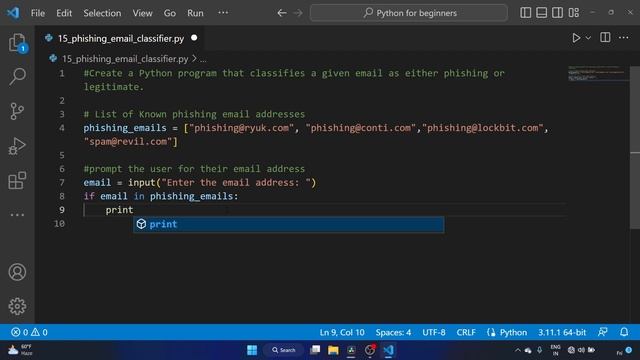Open the Run and Debug view
Image resolution: width=640 pixels, height=360 pixels.
coord(17,146)
